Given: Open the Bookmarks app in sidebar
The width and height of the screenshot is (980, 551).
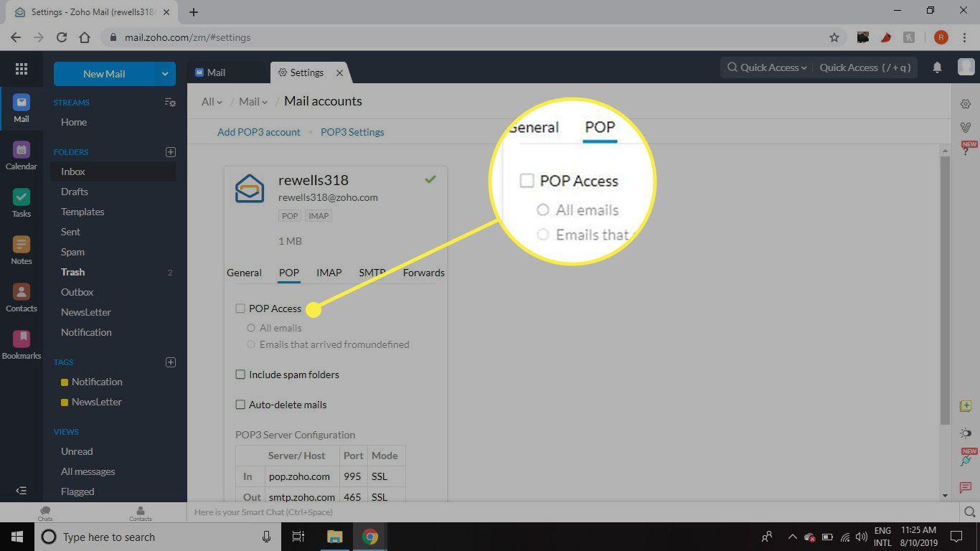Looking at the screenshot, I should click(x=21, y=345).
